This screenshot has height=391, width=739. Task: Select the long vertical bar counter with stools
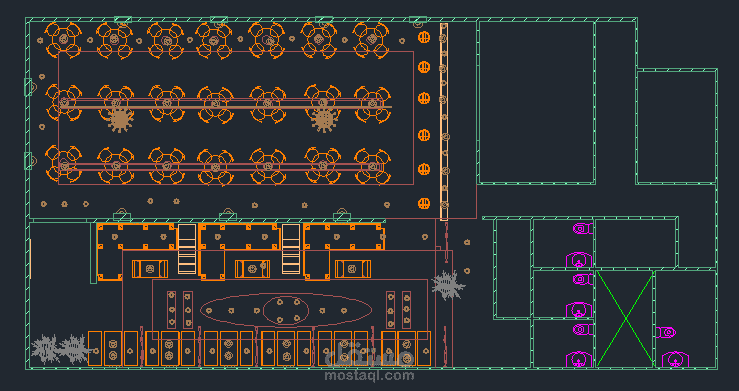pos(443,122)
